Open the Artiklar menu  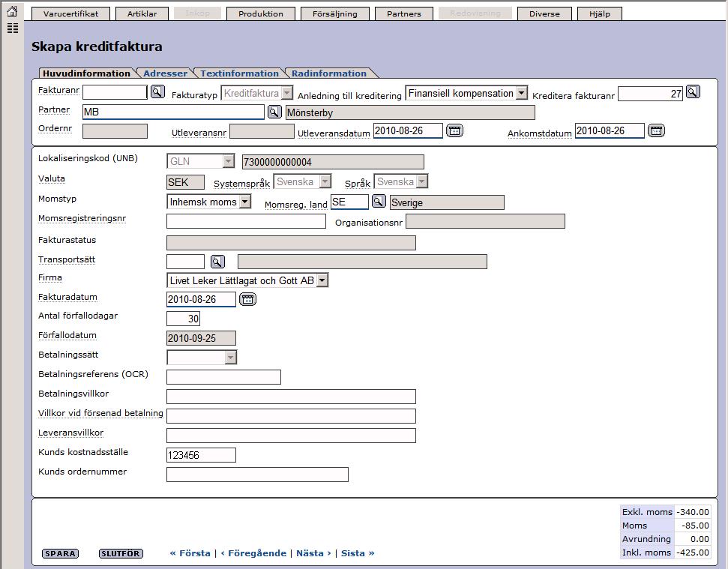[142, 14]
